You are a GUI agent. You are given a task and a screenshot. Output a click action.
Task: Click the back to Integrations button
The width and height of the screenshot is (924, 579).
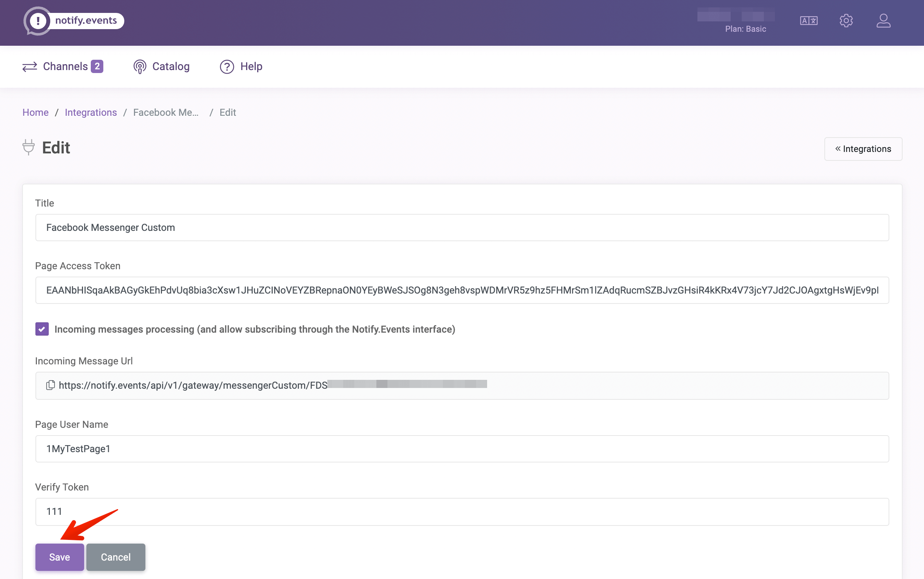(x=863, y=149)
